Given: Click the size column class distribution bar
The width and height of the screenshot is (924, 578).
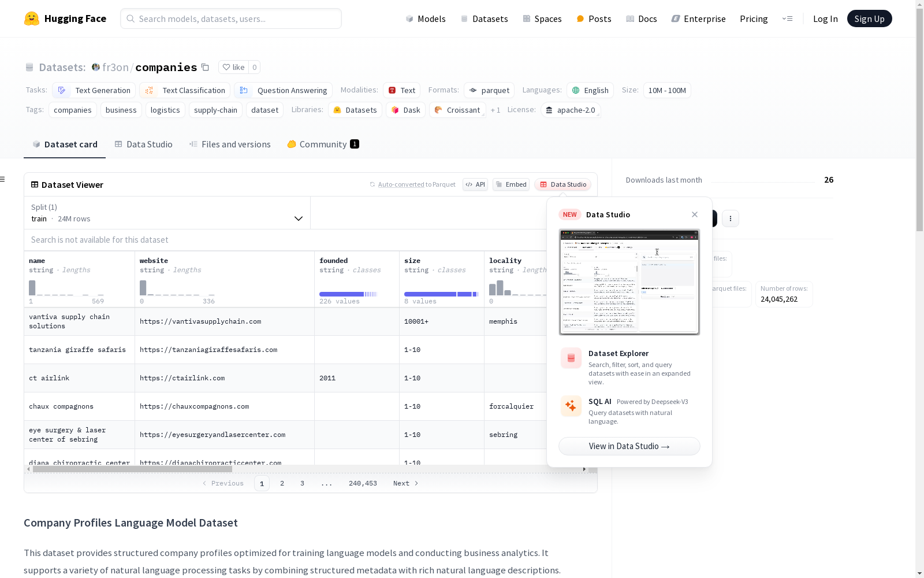Looking at the screenshot, I should (441, 294).
